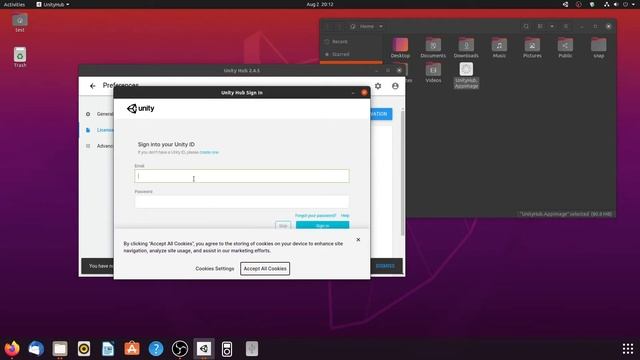Click the Email input field
This screenshot has width=640, height=360.
click(242, 176)
